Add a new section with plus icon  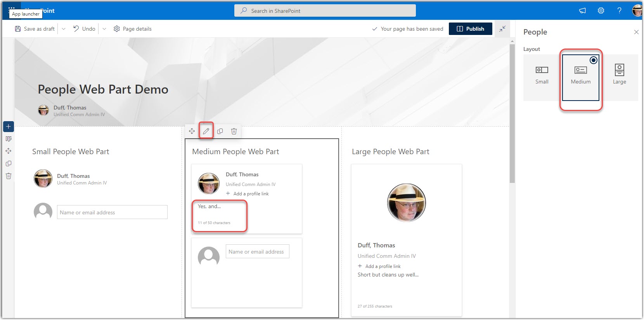(9, 127)
